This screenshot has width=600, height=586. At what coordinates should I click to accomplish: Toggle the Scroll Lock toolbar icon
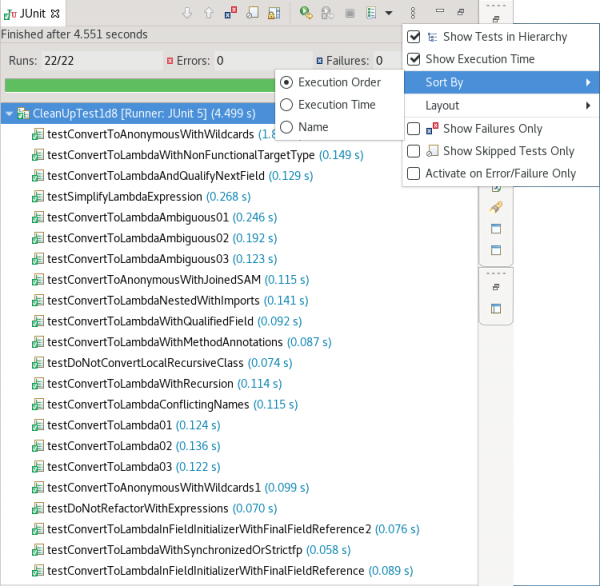pyautogui.click(x=275, y=13)
